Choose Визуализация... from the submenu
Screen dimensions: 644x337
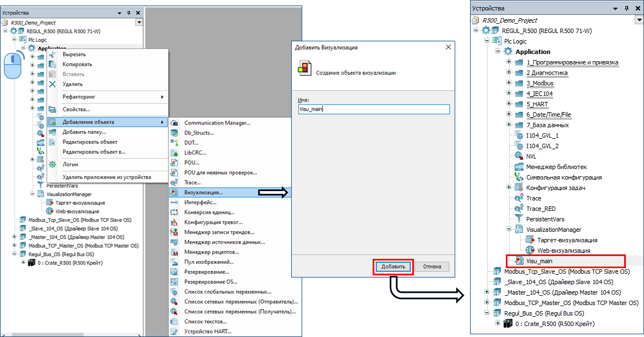pos(203,193)
